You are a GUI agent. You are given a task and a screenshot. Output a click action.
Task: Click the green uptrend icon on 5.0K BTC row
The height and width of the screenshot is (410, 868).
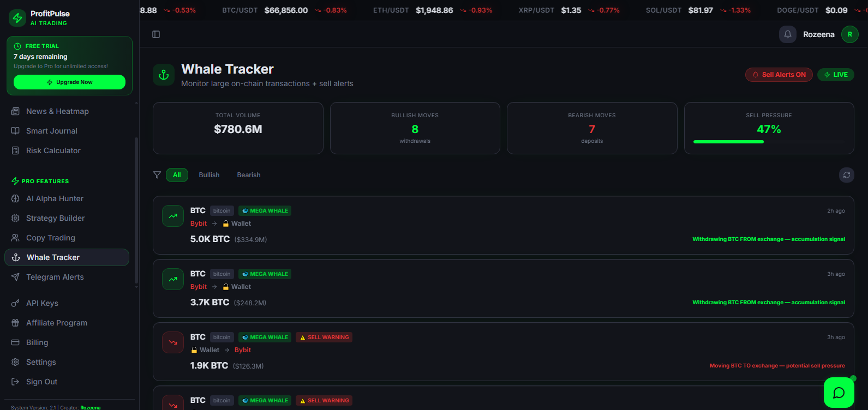pos(173,216)
